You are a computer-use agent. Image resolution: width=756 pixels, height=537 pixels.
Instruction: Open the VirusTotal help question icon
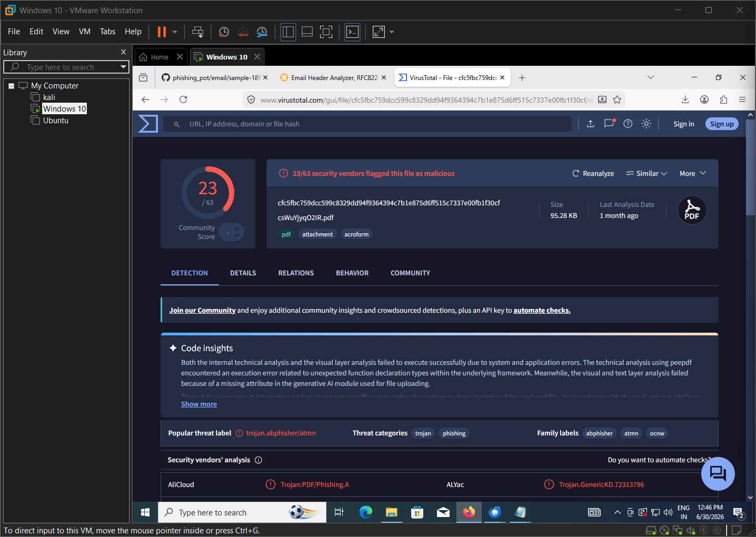pyautogui.click(x=628, y=124)
